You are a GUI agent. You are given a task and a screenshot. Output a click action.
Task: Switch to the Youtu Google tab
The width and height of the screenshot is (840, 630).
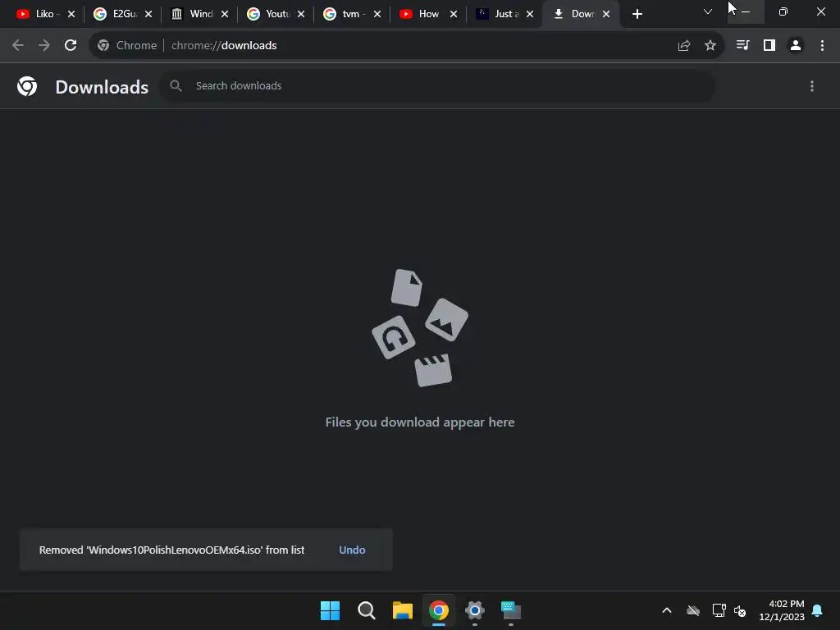pos(268,14)
